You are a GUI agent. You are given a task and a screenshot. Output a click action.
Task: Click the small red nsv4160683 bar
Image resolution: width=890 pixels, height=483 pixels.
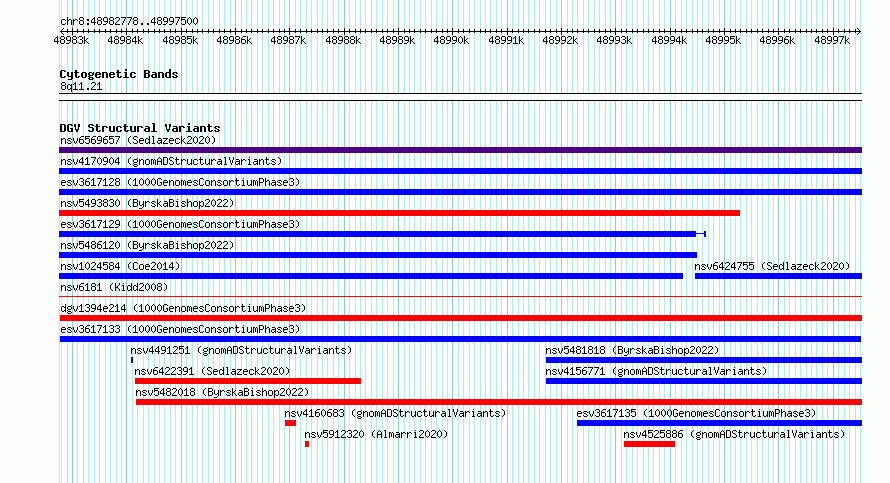click(290, 423)
